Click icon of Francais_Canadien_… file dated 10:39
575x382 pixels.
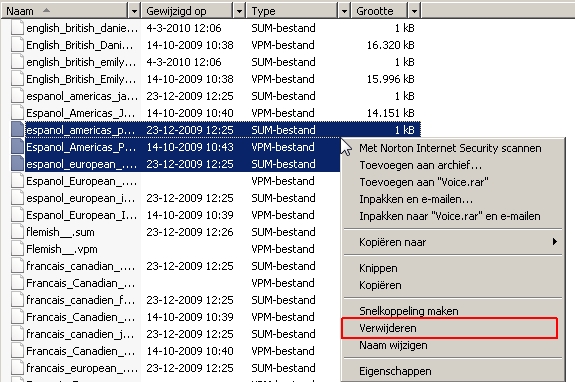coord(17,317)
